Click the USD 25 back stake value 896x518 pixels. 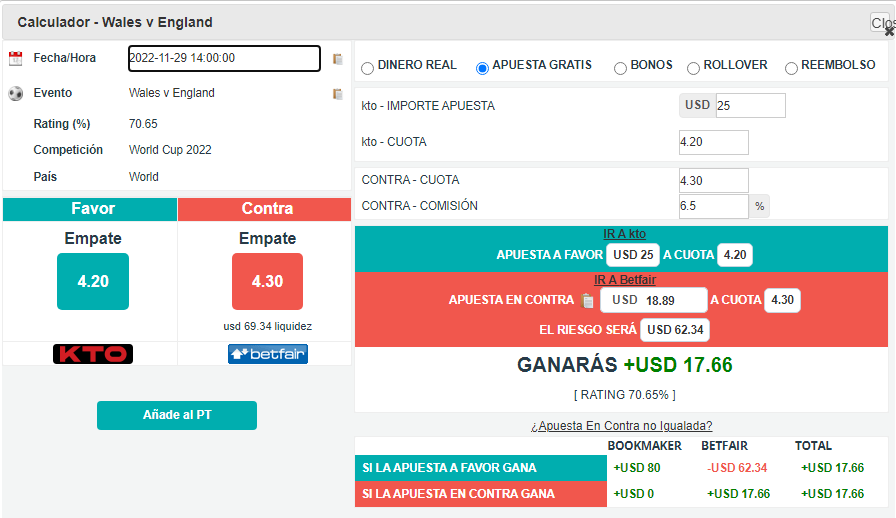(x=633, y=255)
